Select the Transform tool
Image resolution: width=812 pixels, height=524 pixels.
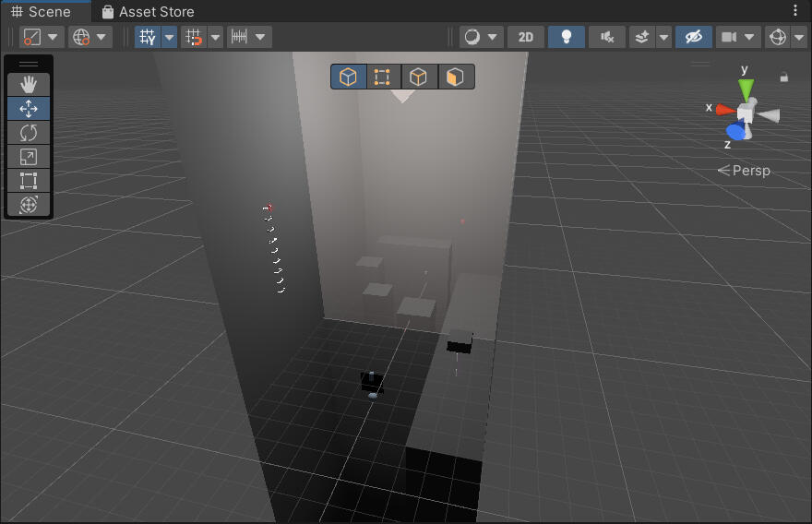[29, 205]
